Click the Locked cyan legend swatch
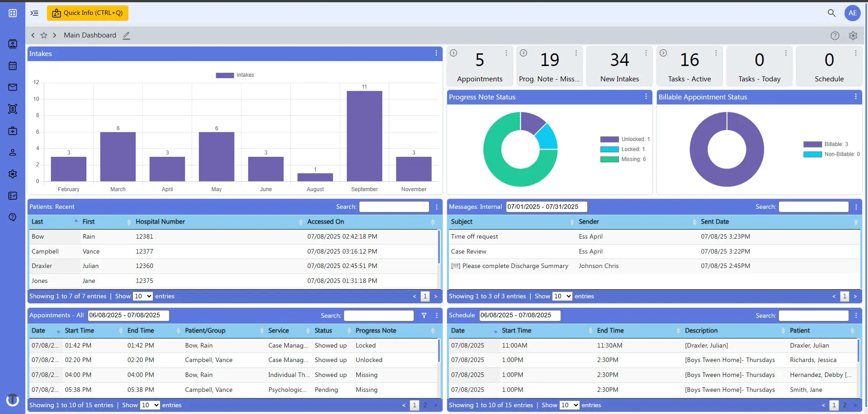 (x=609, y=149)
